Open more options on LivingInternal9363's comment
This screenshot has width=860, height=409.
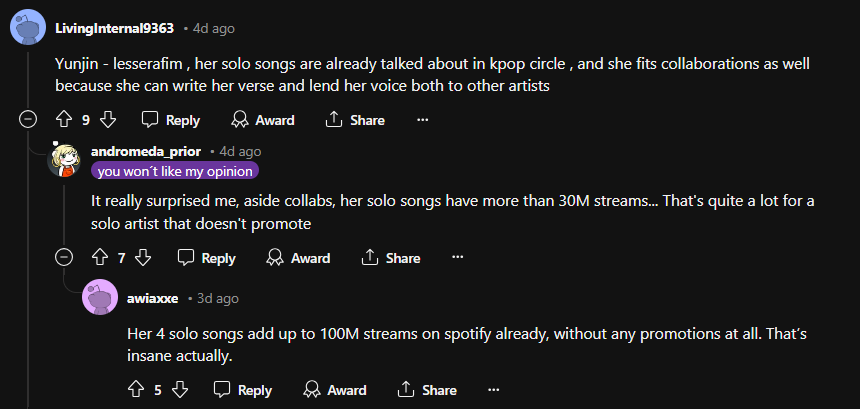tap(422, 120)
